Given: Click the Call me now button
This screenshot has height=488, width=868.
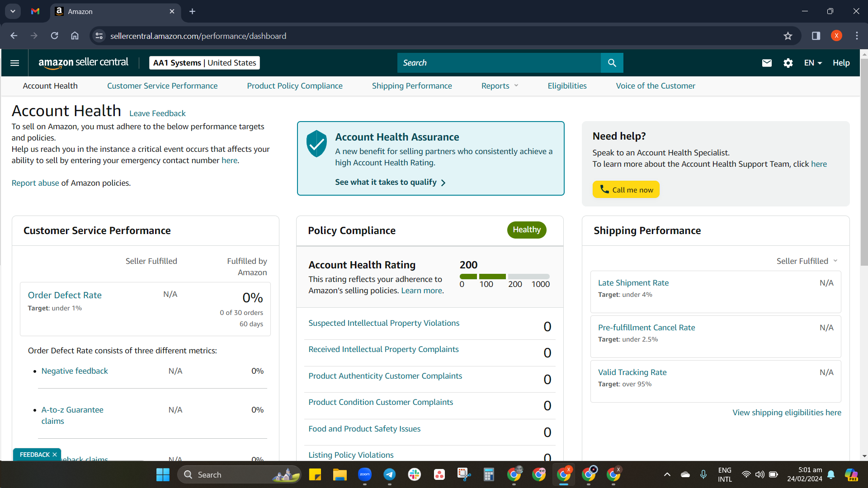Looking at the screenshot, I should 626,189.
